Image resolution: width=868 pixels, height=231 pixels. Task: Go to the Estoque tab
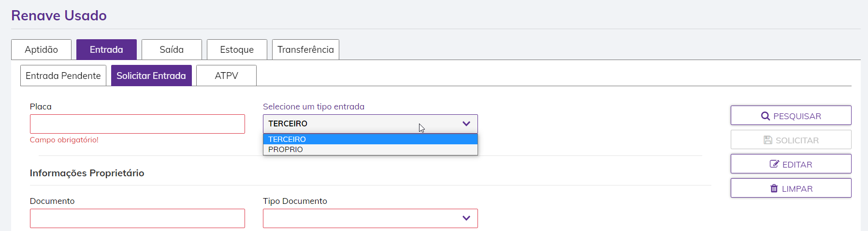click(237, 50)
